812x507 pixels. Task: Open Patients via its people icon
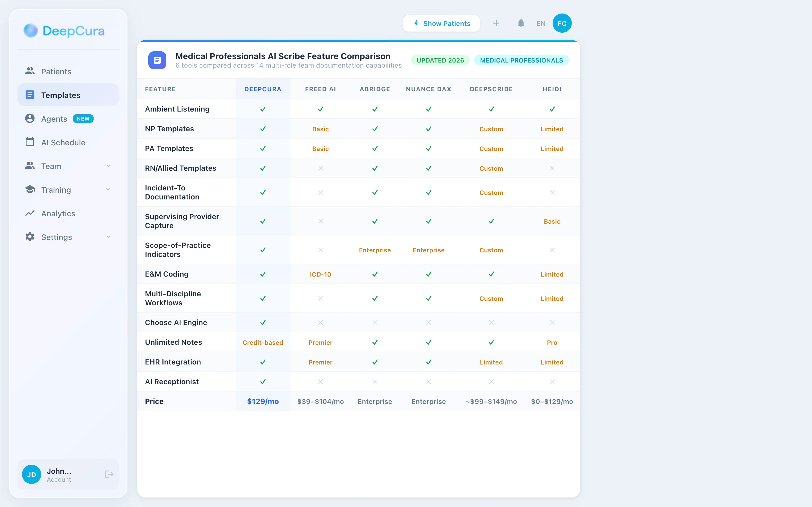30,71
